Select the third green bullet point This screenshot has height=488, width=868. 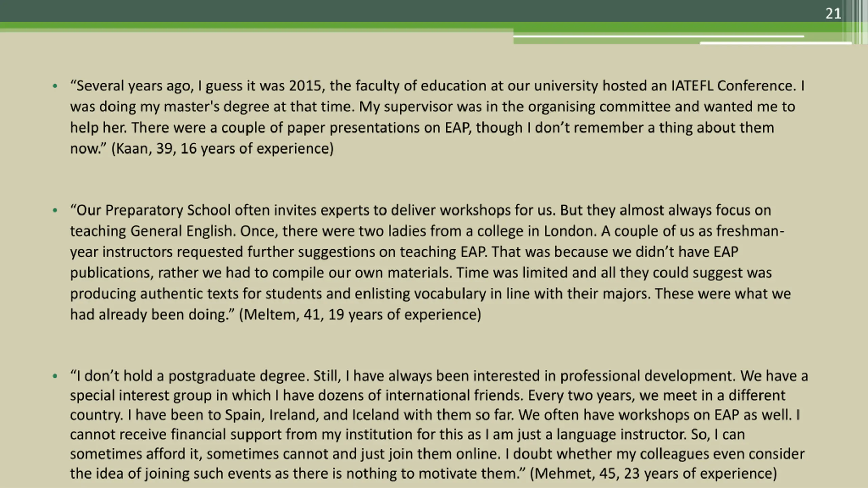[x=55, y=376]
